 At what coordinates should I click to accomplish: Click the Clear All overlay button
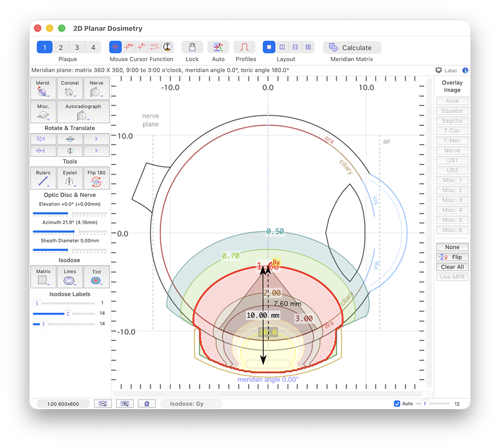[x=452, y=267]
